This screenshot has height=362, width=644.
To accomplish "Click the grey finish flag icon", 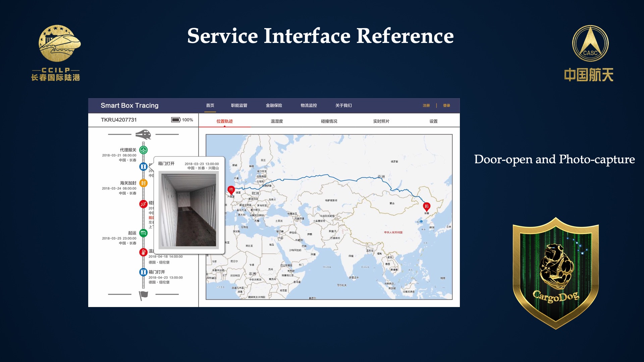I will (x=143, y=295).
